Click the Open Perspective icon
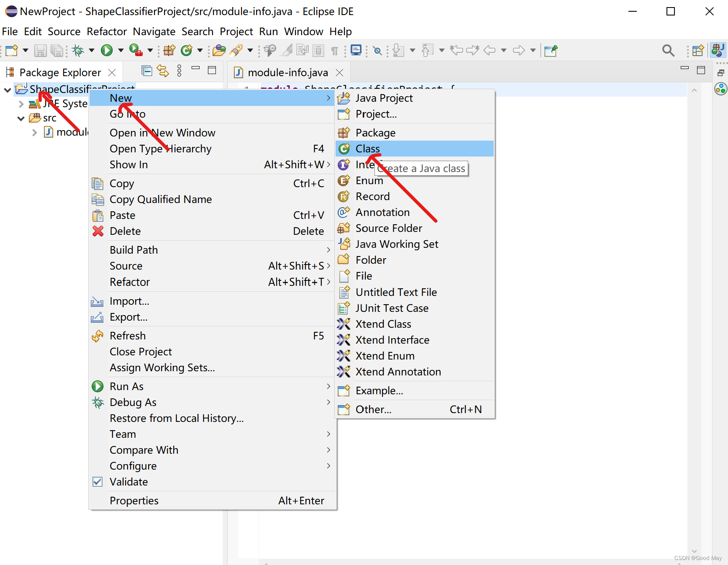 pyautogui.click(x=698, y=51)
